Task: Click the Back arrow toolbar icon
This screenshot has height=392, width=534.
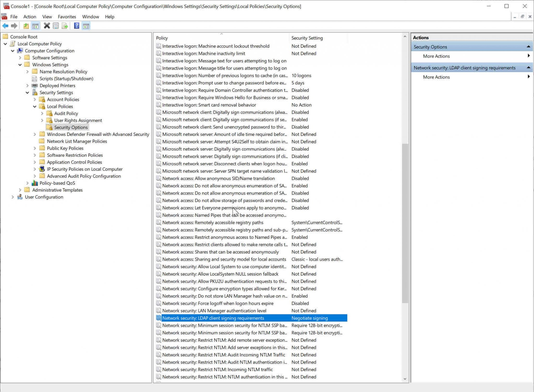Action: coord(5,26)
